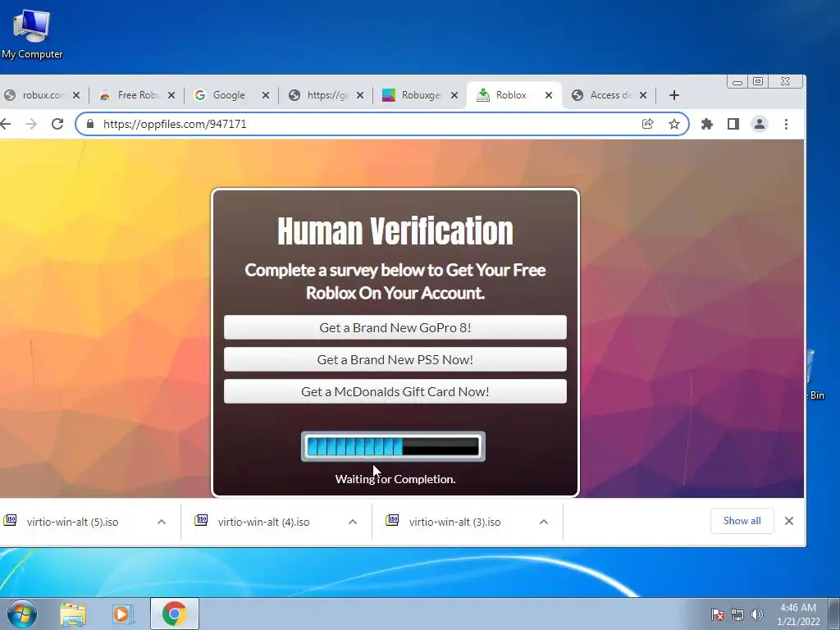Click the forward navigation arrow
840x630 pixels.
[x=31, y=125]
